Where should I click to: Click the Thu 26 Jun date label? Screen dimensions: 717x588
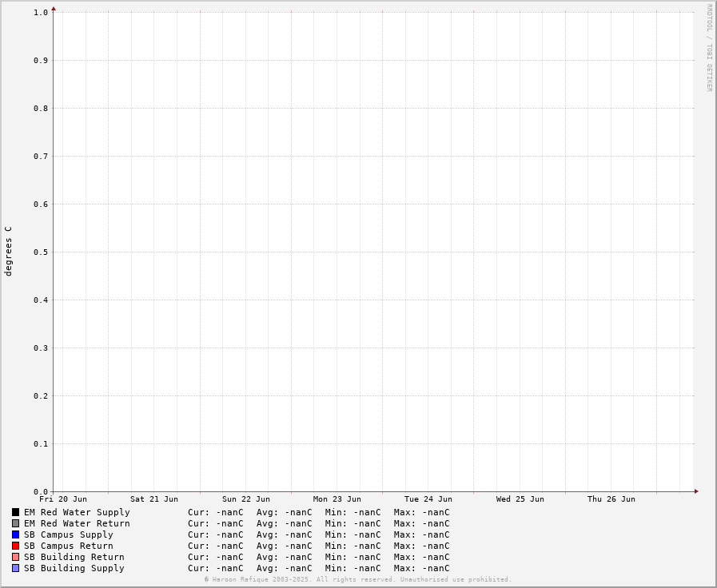click(611, 499)
